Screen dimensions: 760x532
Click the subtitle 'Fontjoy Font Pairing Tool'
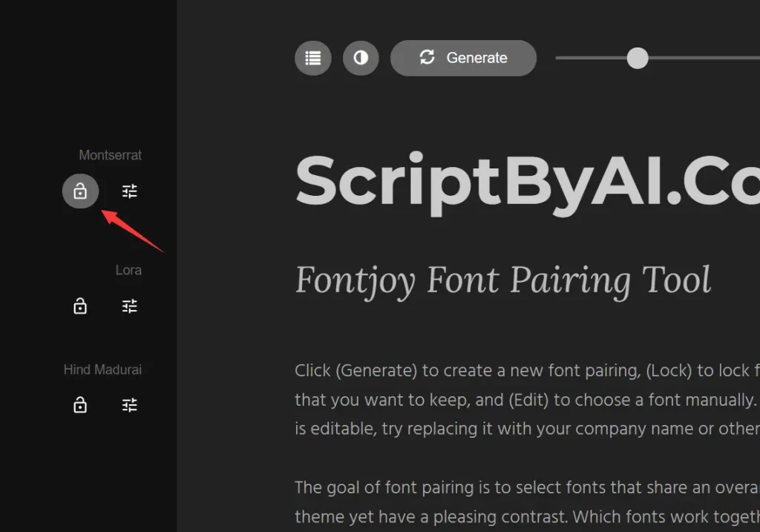pos(502,280)
